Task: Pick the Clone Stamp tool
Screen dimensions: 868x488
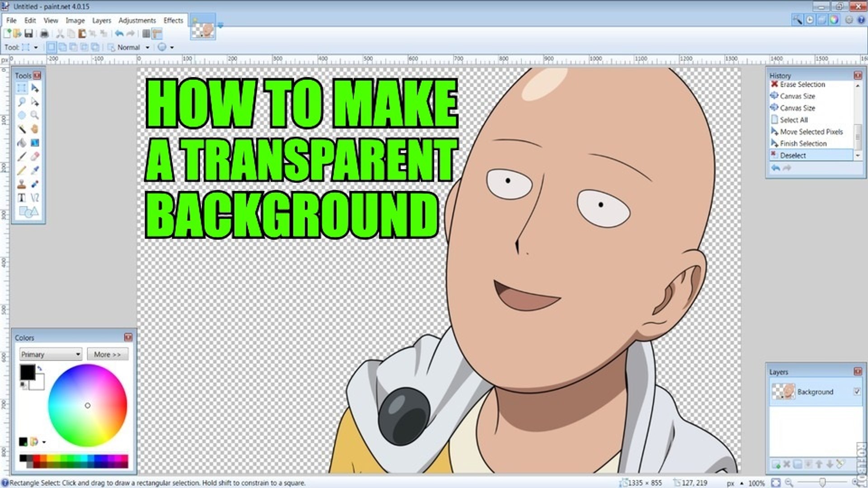Action: point(22,184)
